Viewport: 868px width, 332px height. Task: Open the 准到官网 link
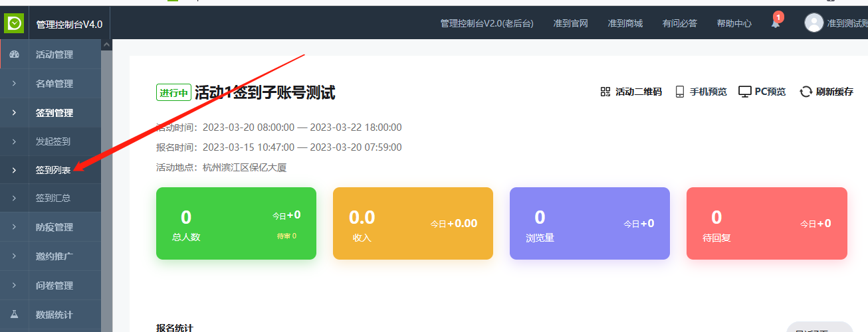coord(571,23)
